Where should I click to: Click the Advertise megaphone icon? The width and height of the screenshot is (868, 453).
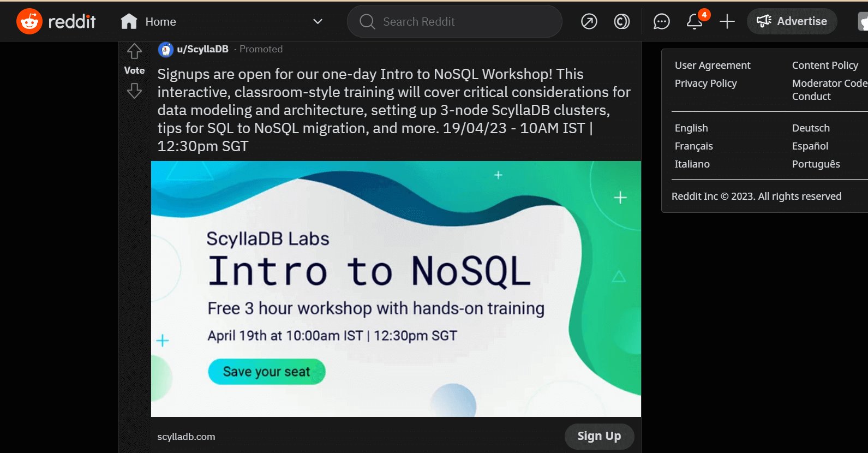(x=764, y=21)
